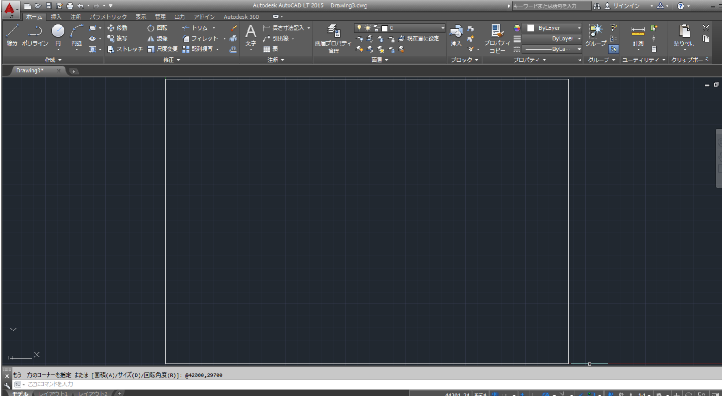
Task: Click Make Current (現在層に設定) layer button
Action: 419,39
